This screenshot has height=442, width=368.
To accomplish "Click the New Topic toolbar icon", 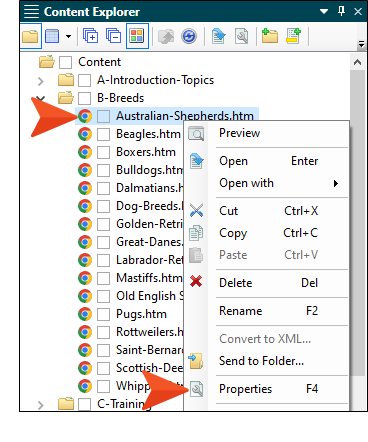I will [293, 36].
